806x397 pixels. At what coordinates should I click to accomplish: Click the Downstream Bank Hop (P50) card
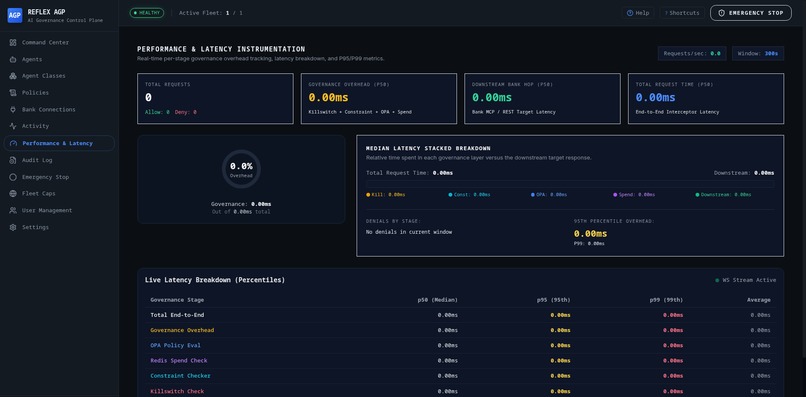[542, 99]
